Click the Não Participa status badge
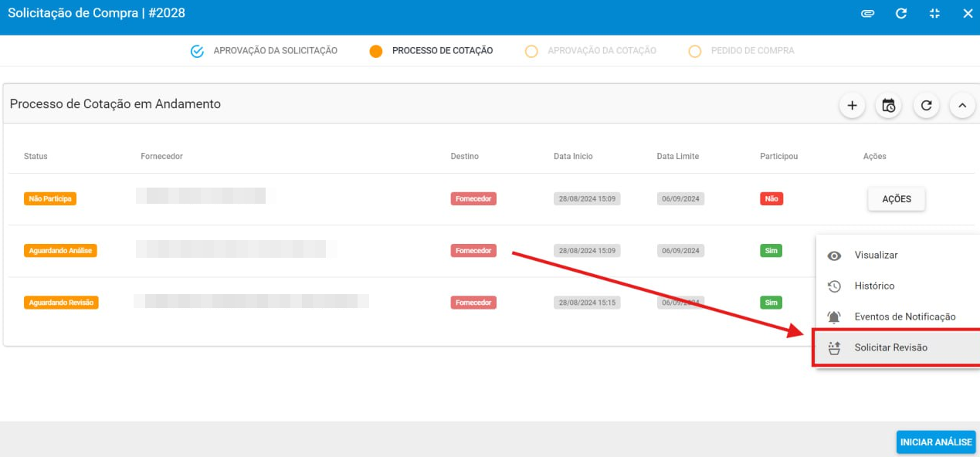 (50, 198)
